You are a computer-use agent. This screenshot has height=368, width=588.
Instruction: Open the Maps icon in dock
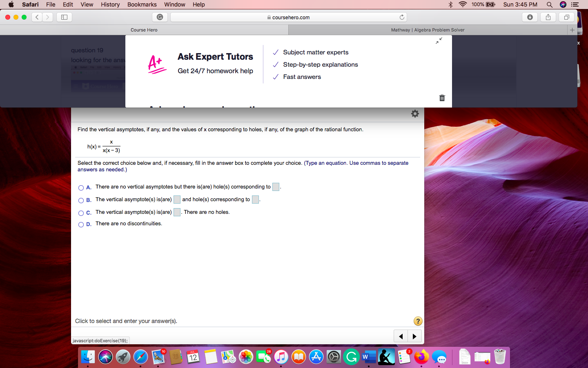[229, 357]
